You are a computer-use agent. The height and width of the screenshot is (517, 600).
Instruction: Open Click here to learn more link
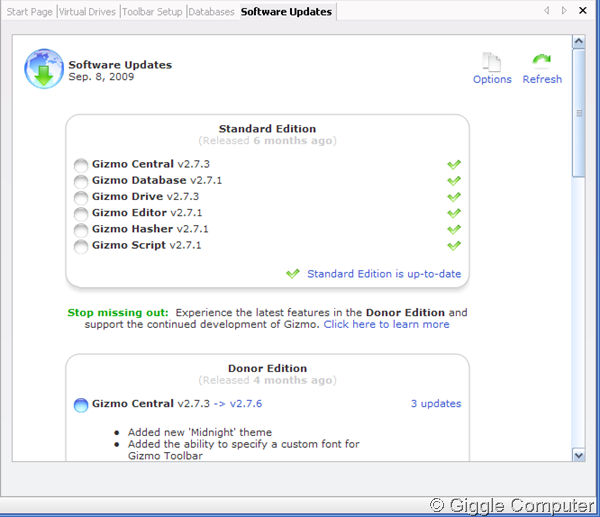point(386,325)
